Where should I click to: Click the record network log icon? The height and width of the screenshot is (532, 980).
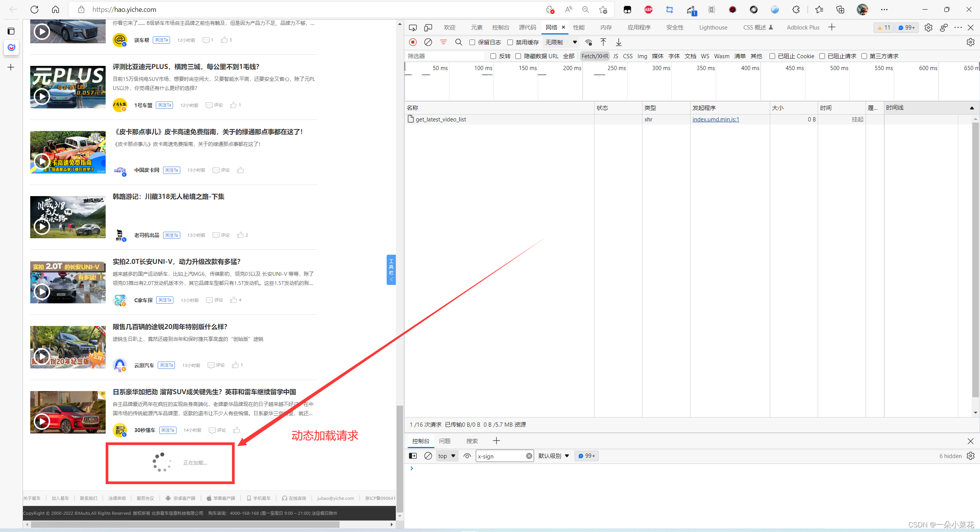tap(413, 42)
